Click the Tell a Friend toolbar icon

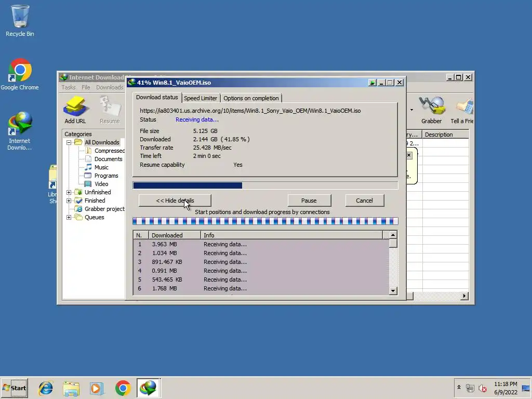462,110
